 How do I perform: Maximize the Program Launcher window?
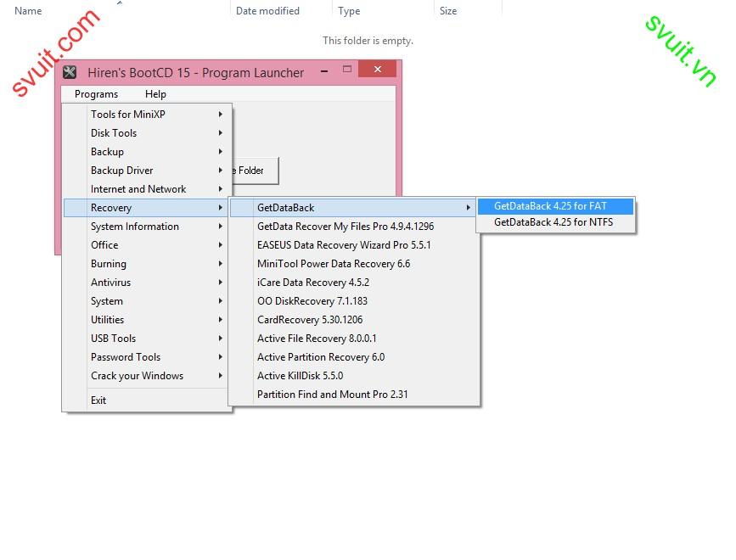click(347, 69)
